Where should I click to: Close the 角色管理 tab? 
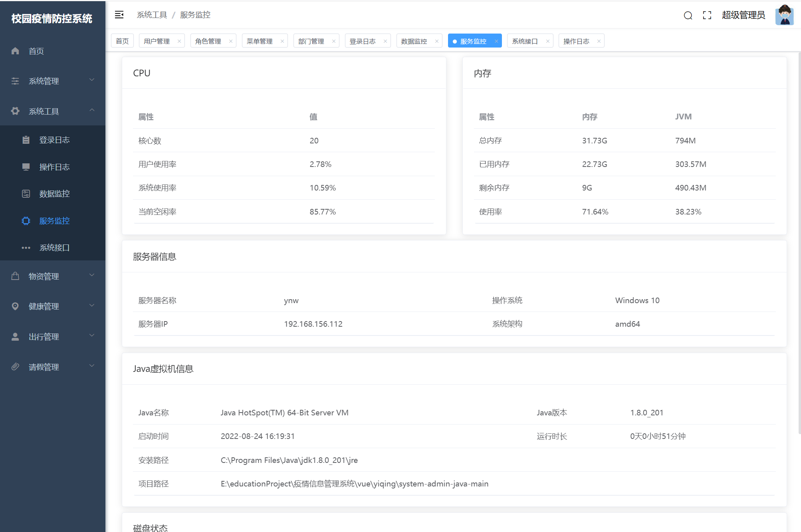tap(231, 41)
